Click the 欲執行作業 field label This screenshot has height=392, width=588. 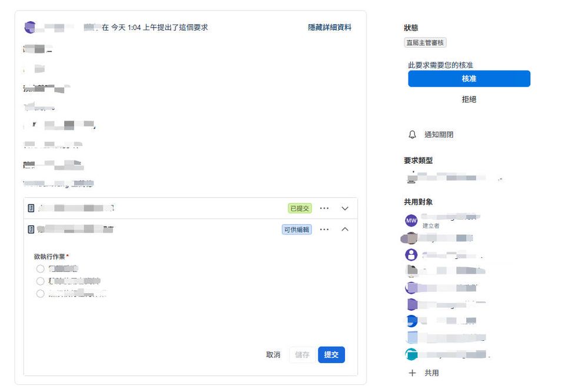49,257
